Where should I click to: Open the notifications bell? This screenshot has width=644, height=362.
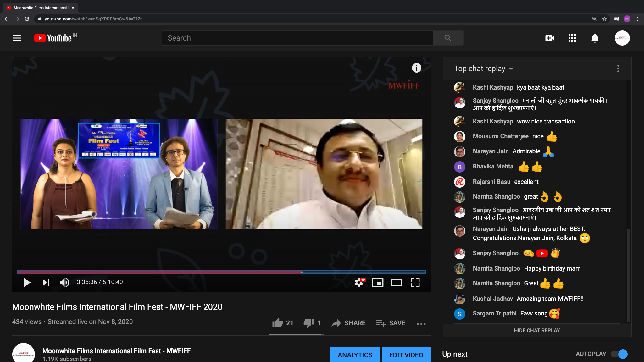(595, 38)
